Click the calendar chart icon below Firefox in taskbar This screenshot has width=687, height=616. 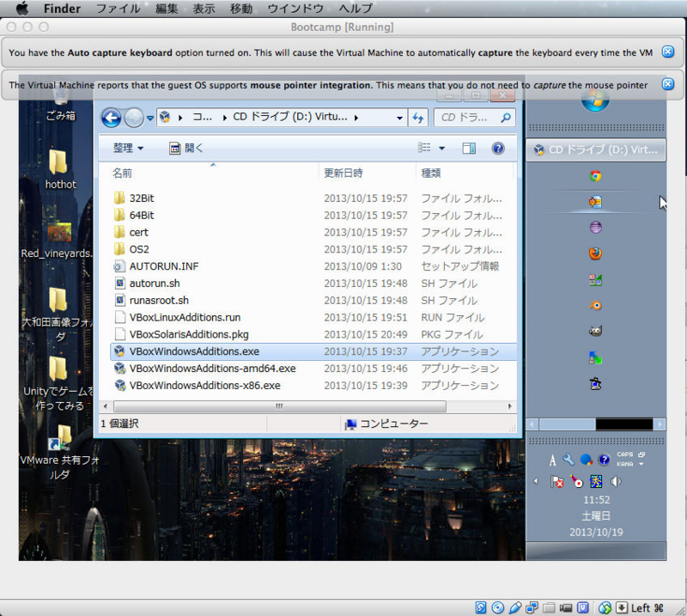tap(595, 279)
